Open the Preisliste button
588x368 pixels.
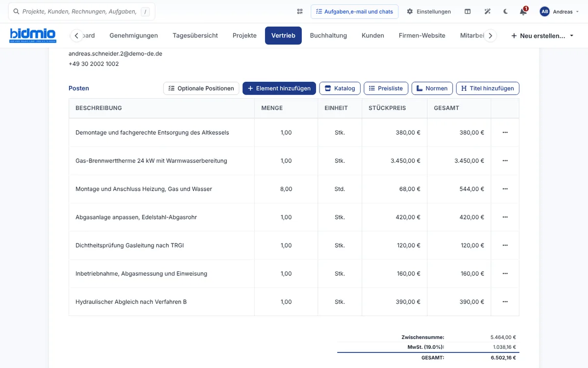(386, 88)
